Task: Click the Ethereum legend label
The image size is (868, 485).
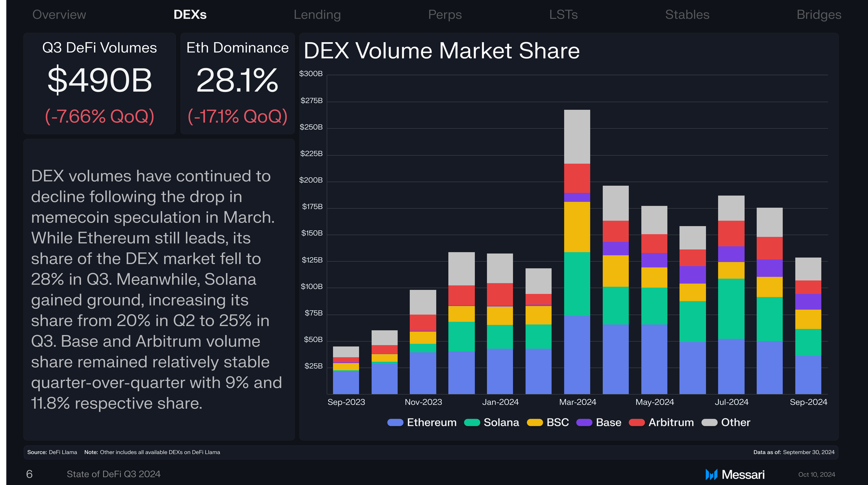Action: tap(432, 423)
